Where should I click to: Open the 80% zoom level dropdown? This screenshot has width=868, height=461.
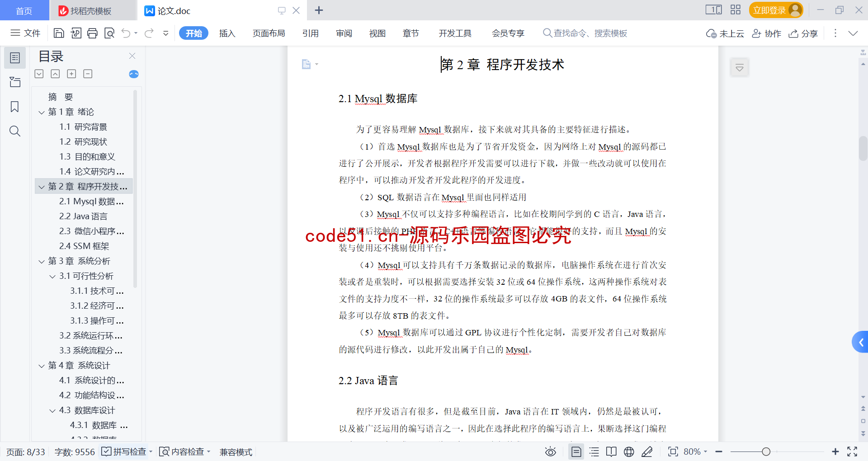(x=695, y=452)
